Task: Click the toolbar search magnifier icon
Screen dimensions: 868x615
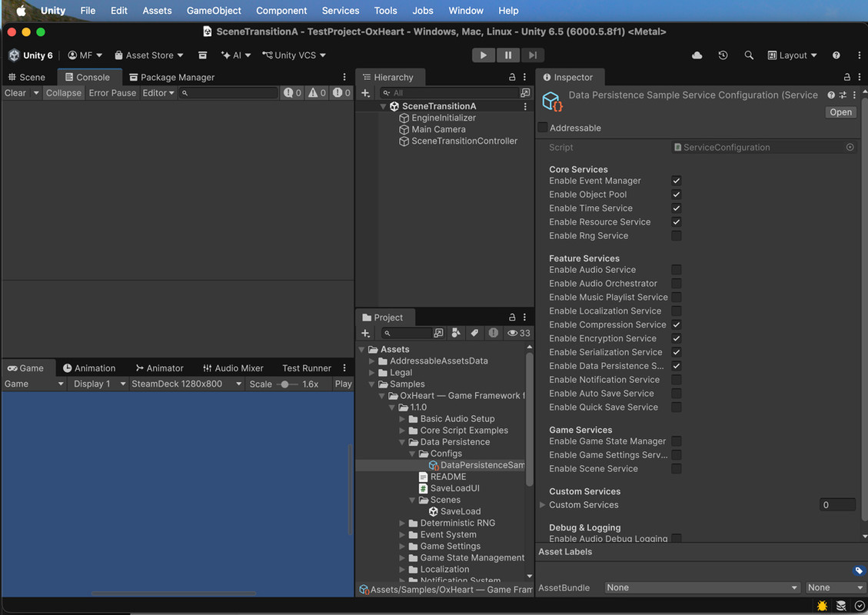Action: click(x=749, y=55)
